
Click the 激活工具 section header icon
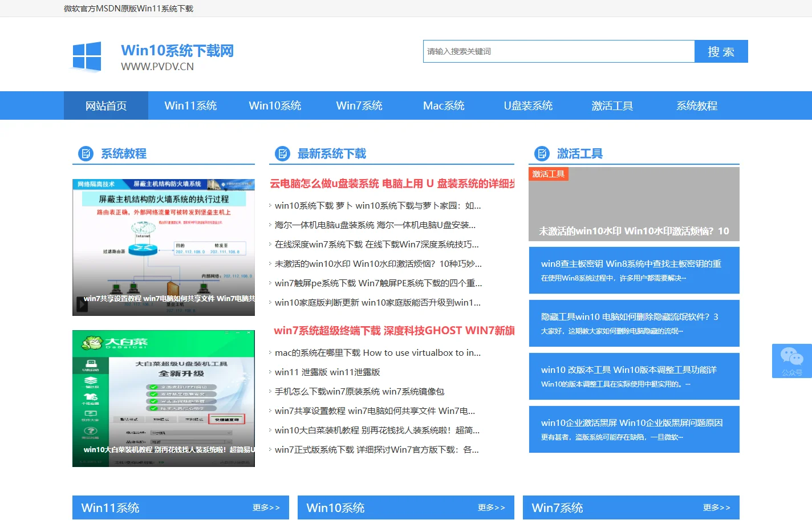click(x=542, y=153)
